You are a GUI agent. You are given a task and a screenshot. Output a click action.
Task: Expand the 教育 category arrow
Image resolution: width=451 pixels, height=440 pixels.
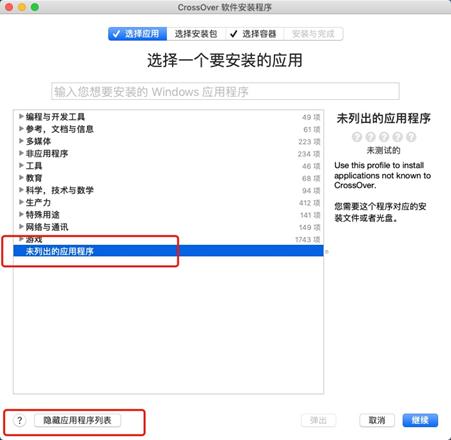point(21,177)
